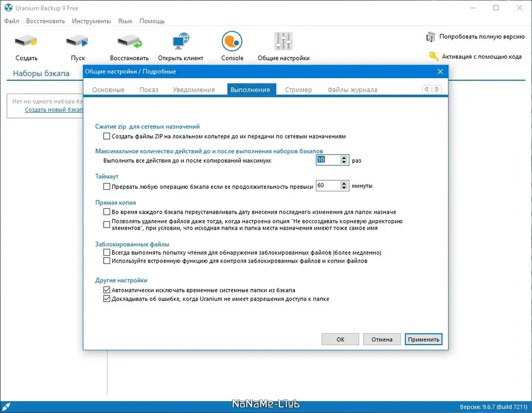Close the Общие настройки dialog

click(440, 71)
